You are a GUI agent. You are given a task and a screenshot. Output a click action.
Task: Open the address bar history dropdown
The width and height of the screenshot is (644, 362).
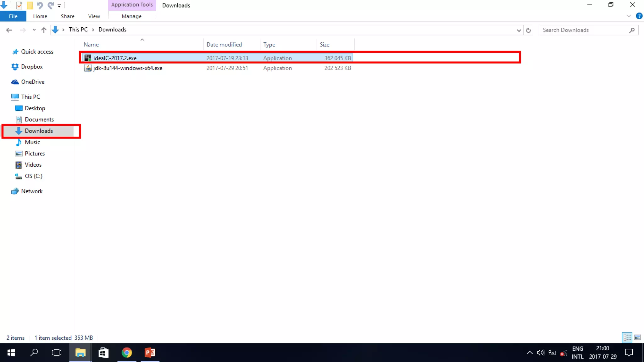coord(519,30)
